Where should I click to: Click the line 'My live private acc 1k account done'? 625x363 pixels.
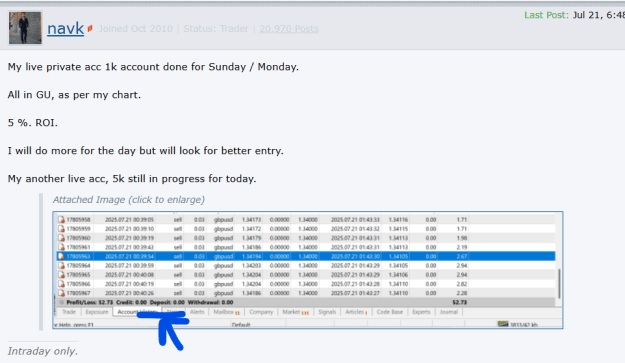click(153, 67)
